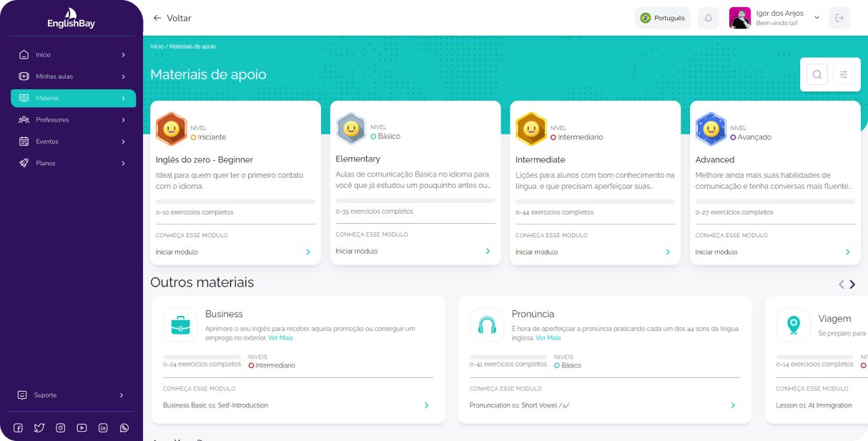This screenshot has width=868, height=441.
Task: Open Instagram social link in sidebar
Action: click(x=61, y=428)
